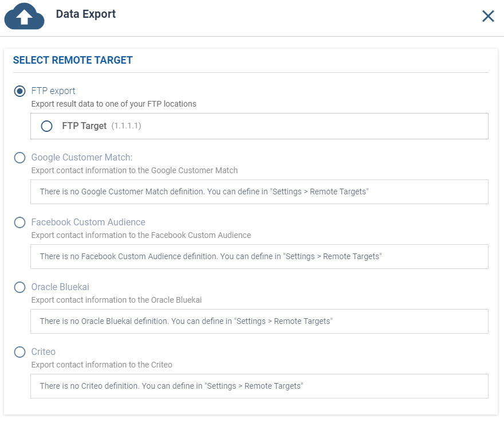Click the FTP Target name label

84,126
